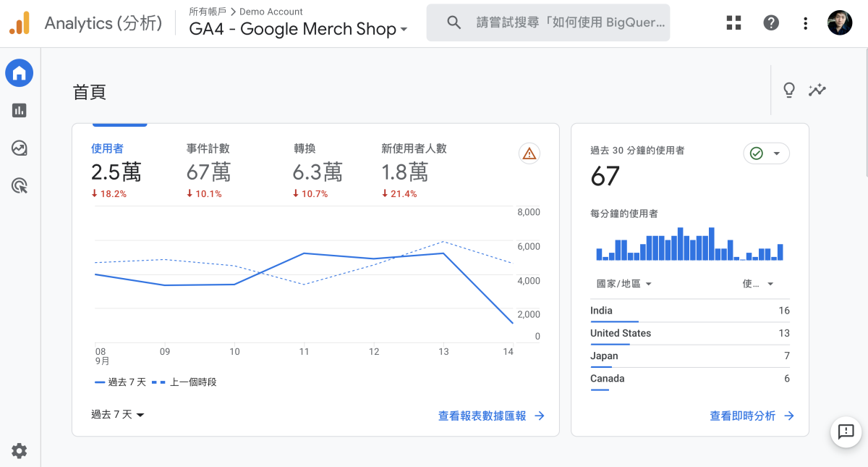Screen dimensions: 868x467
Task: Open Admin gear icon at bottom left
Action: click(x=20, y=451)
